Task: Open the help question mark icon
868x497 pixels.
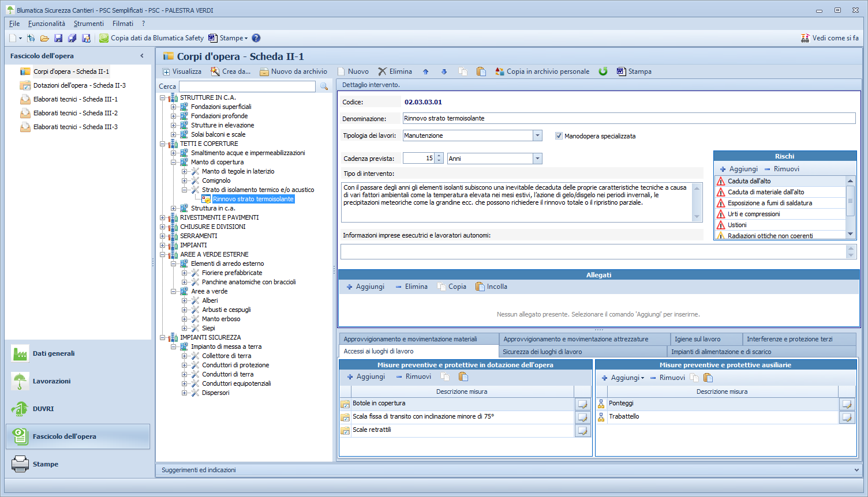Action: [256, 38]
